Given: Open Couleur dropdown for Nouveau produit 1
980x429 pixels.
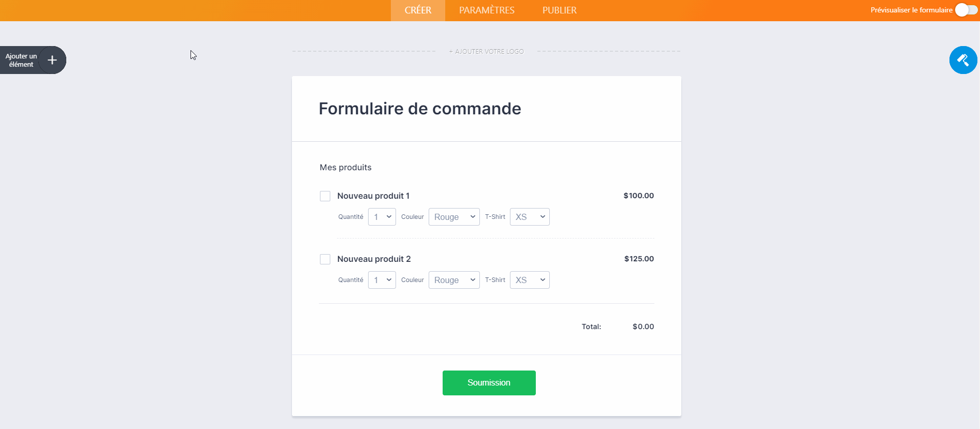Looking at the screenshot, I should pos(454,217).
